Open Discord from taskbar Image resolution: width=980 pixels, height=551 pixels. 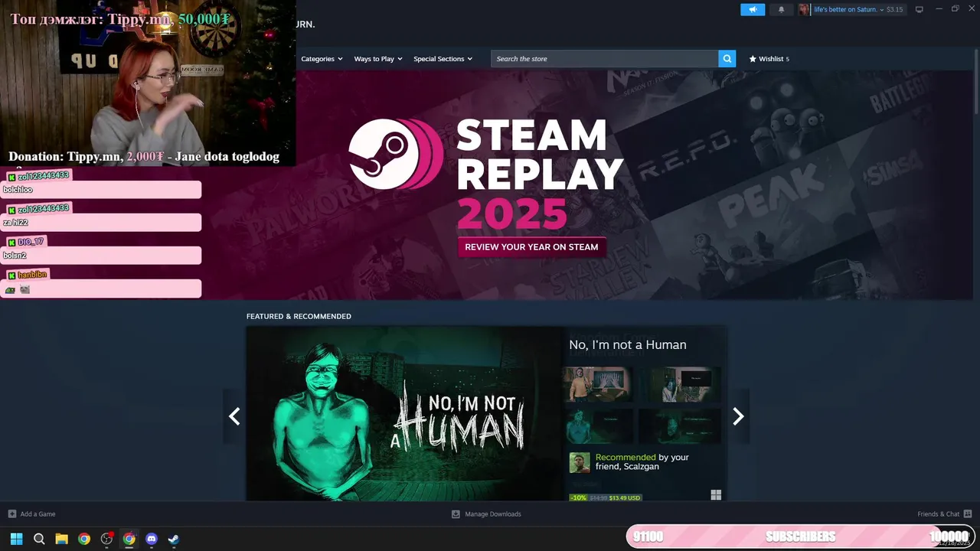click(152, 539)
